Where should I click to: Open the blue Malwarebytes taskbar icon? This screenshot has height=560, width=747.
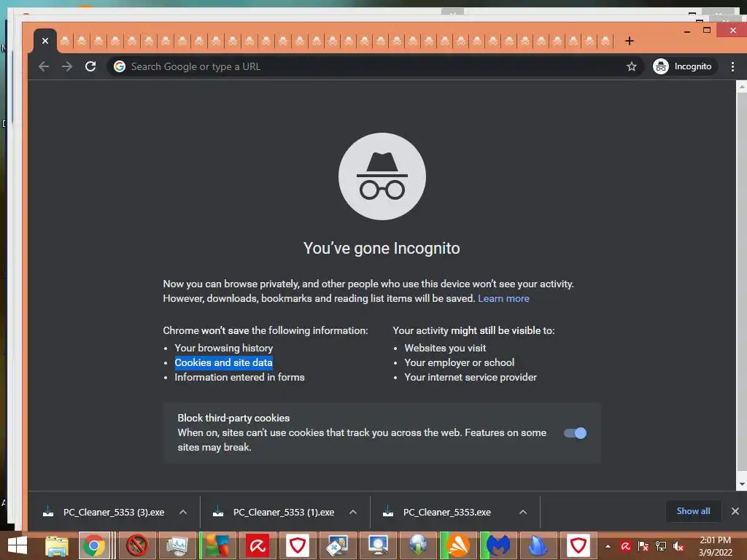point(498,545)
